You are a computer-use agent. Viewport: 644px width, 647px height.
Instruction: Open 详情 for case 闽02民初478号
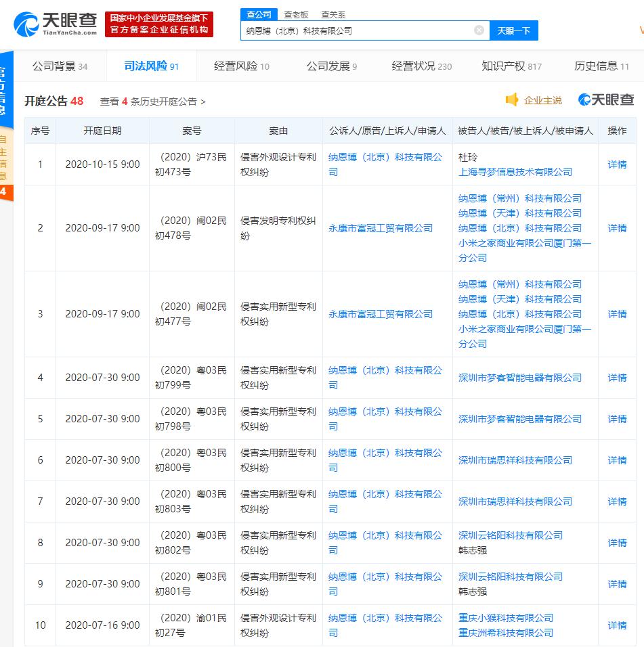point(617,228)
